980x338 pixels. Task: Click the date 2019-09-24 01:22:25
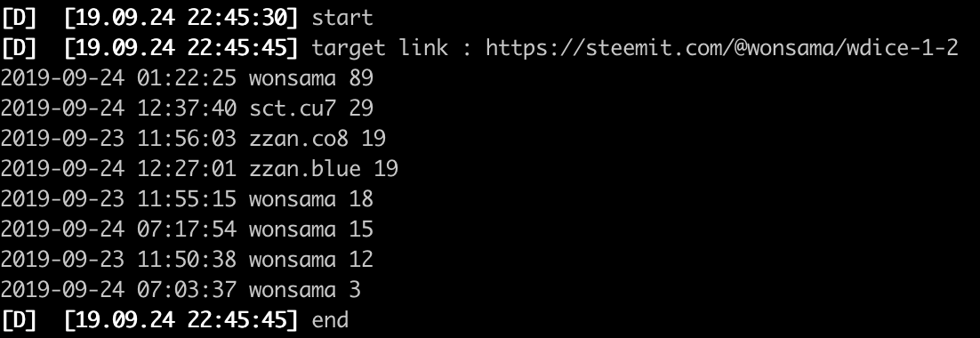(119, 78)
